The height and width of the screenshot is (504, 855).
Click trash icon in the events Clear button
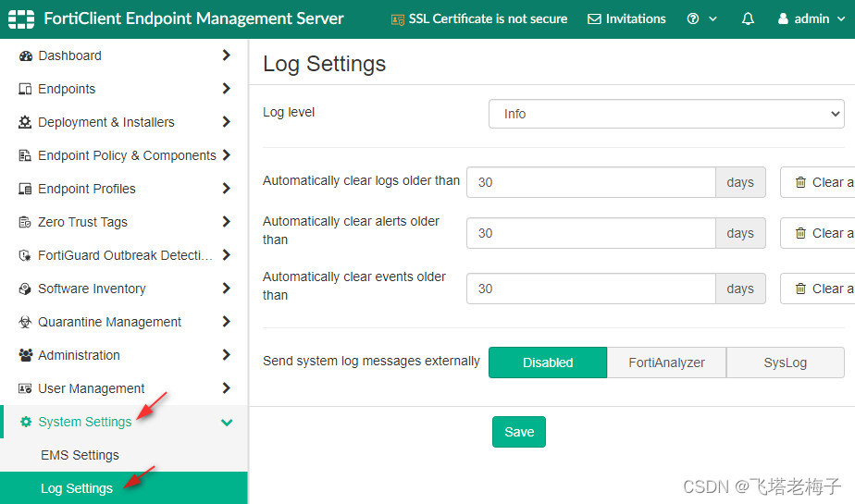click(x=799, y=289)
